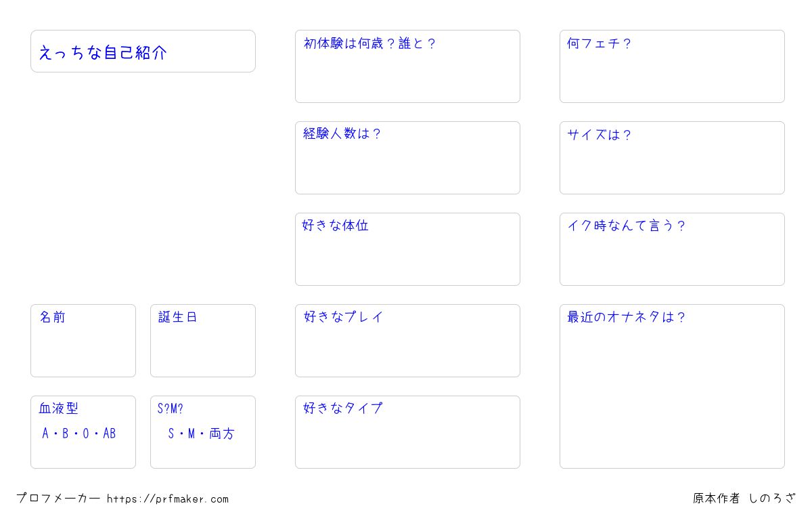Open the https://prfmaker.com link
This screenshot has height=508, width=812.
click(x=168, y=499)
